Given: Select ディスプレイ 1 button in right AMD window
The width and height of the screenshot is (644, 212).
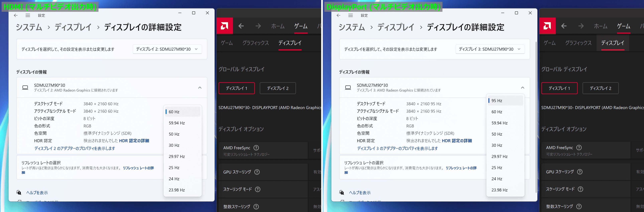Looking at the screenshot, I should point(559,88).
